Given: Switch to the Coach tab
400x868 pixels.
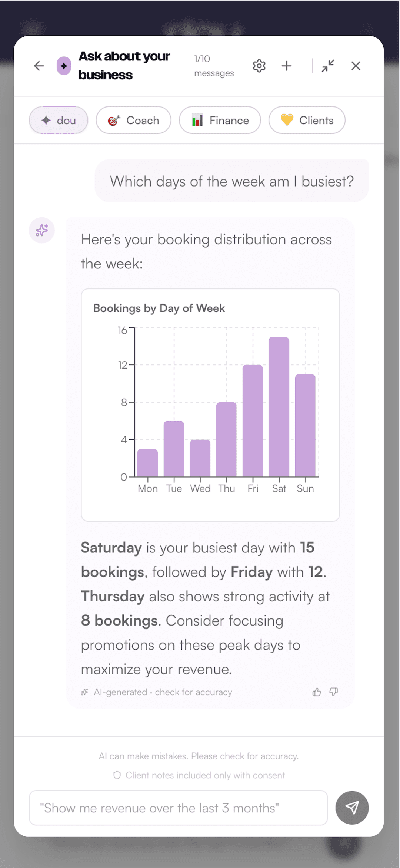Looking at the screenshot, I should coord(133,120).
